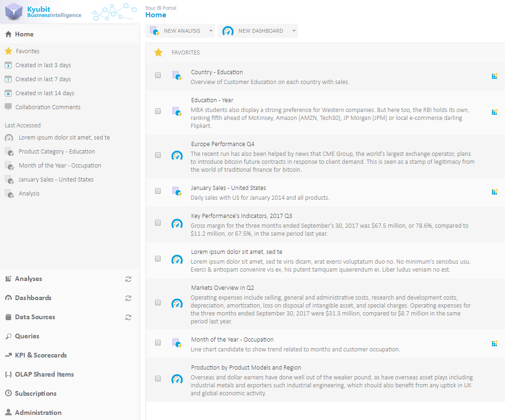Show items created in last 7 days
The width and height of the screenshot is (505, 420).
[x=43, y=79]
